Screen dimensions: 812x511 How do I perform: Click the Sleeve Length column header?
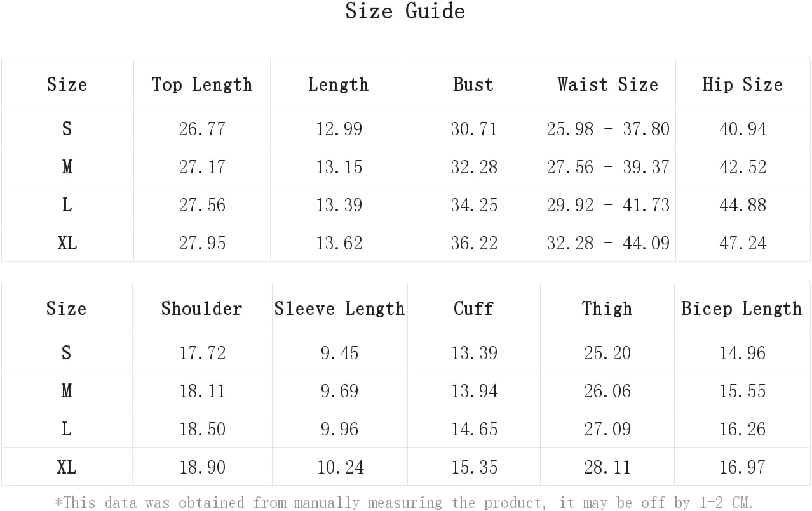[339, 309]
